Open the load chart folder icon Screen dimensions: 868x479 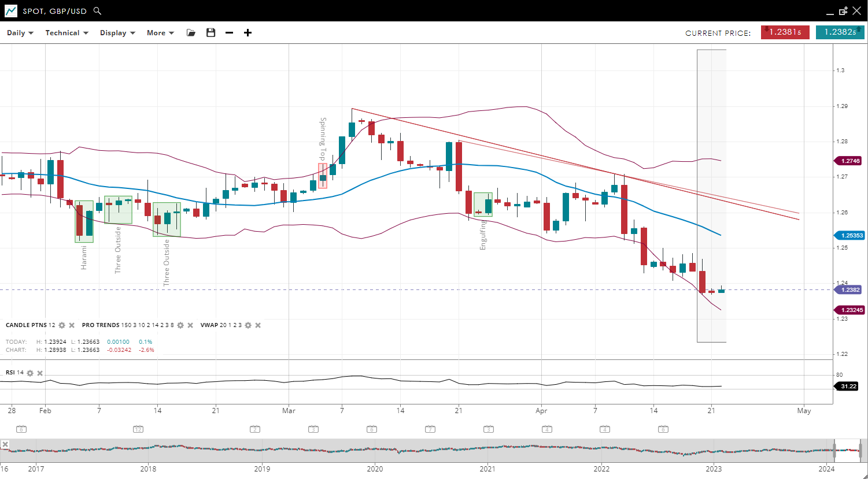[191, 33]
